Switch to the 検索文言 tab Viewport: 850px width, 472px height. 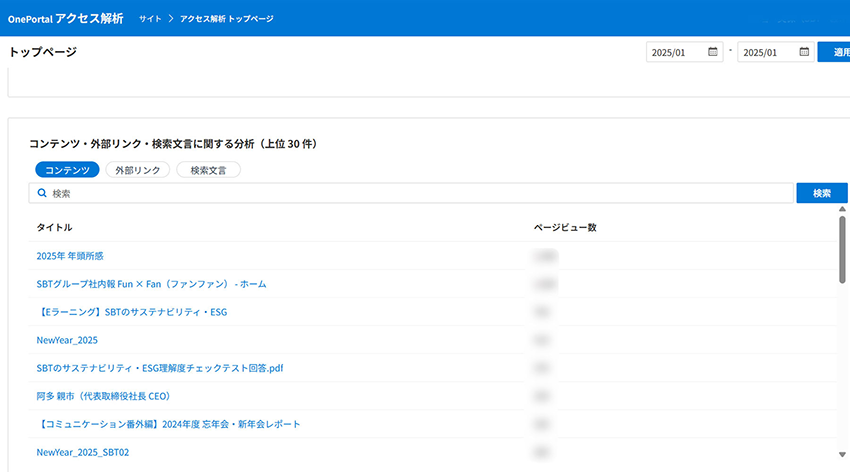[208, 170]
